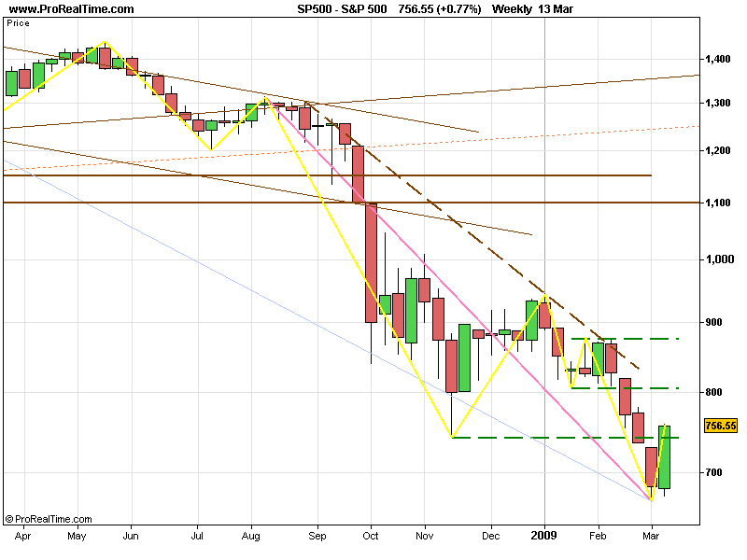Click the 1,200 price axis label
The height and width of the screenshot is (560, 747).
[x=718, y=150]
